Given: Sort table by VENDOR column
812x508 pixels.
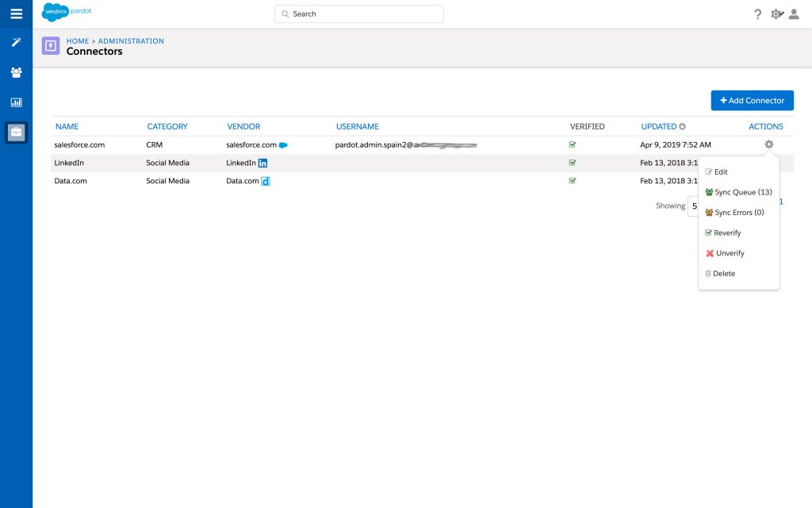Looking at the screenshot, I should click(243, 126).
